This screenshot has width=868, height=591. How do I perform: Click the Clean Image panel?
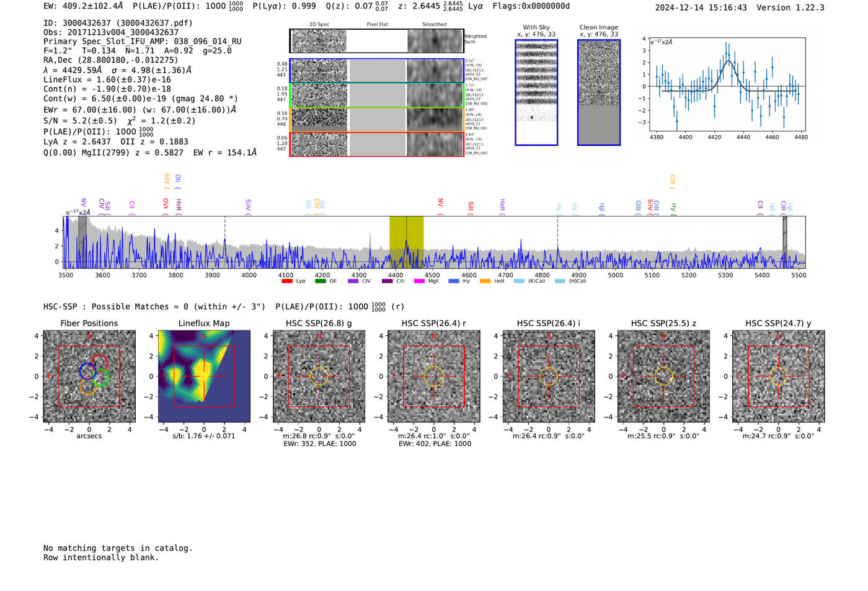[599, 92]
